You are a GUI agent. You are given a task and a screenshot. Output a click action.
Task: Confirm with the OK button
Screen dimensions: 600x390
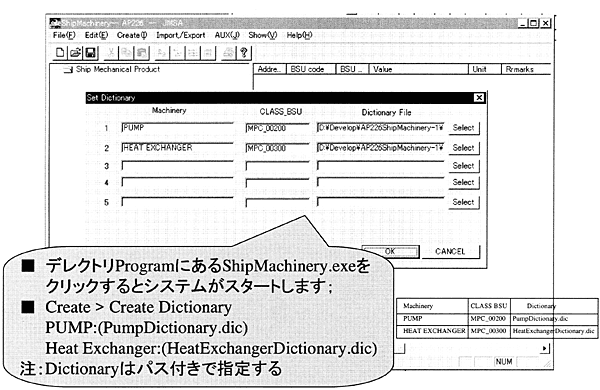point(390,251)
